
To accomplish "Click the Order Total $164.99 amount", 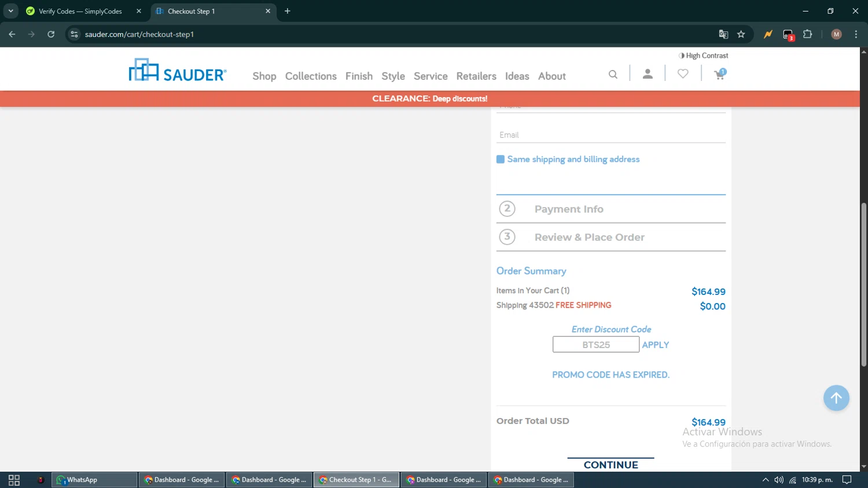I will click(x=708, y=422).
